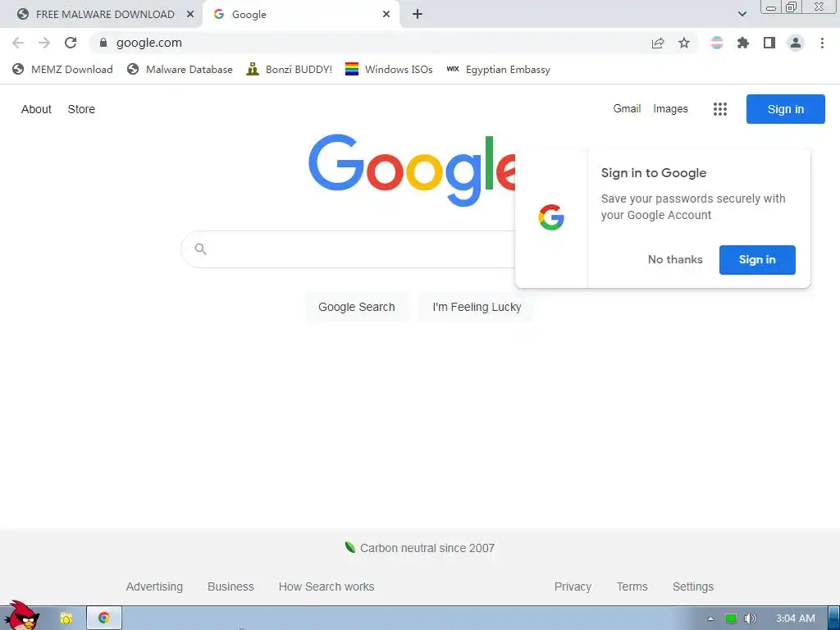Image resolution: width=840 pixels, height=630 pixels.
Task: Close the FREE MALWARE DOWNLOAD tab
Action: (189, 15)
